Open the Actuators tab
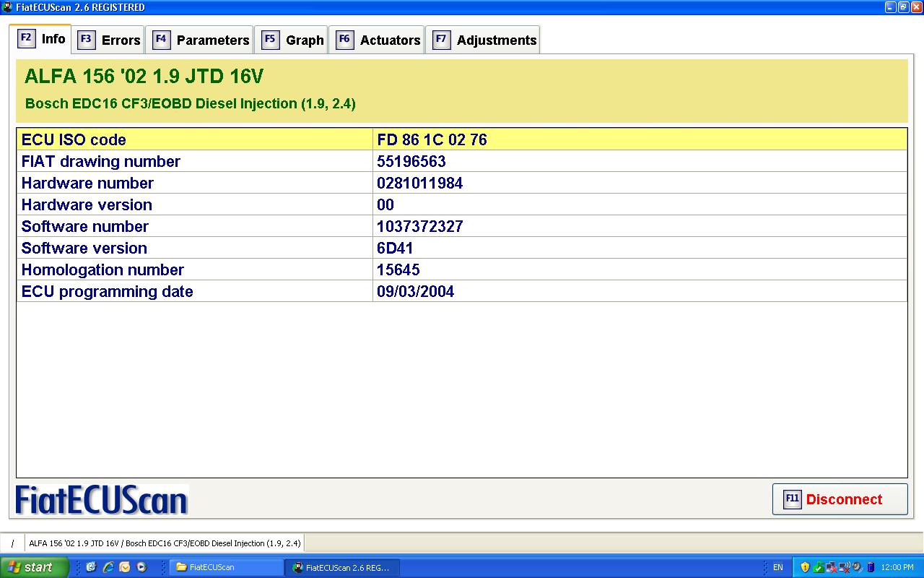This screenshot has height=578, width=924. [x=377, y=40]
